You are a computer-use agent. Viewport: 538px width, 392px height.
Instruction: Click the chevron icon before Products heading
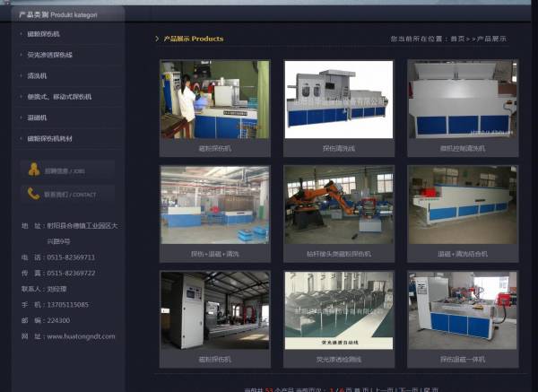pyautogui.click(x=157, y=39)
